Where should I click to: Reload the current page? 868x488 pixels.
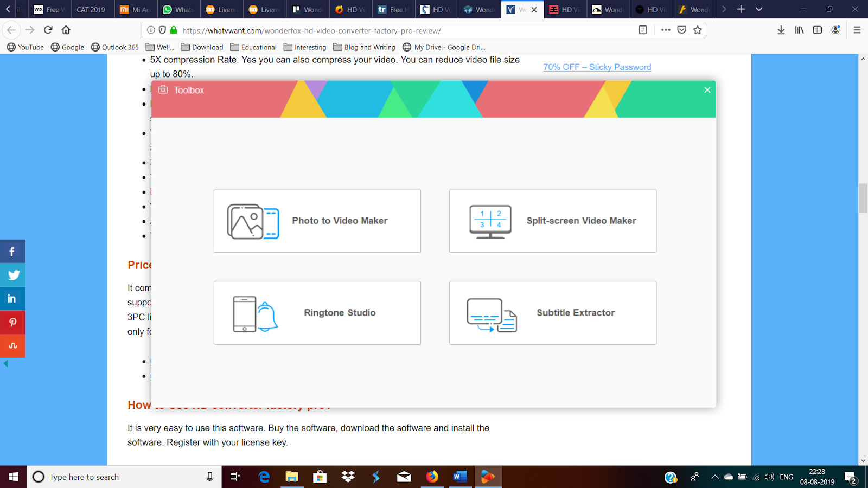(x=48, y=30)
